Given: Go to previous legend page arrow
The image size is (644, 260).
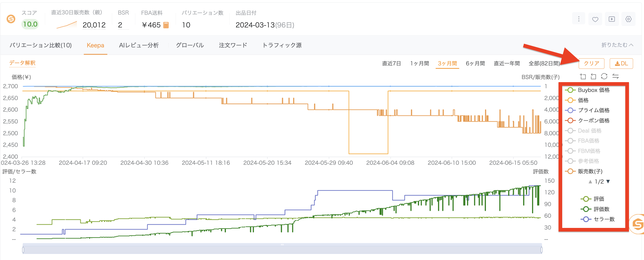Looking at the screenshot, I should click(x=590, y=182).
